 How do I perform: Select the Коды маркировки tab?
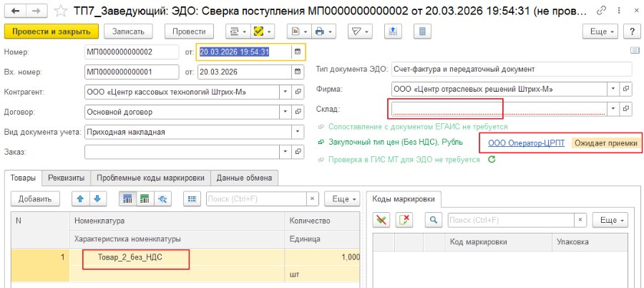pos(403,199)
